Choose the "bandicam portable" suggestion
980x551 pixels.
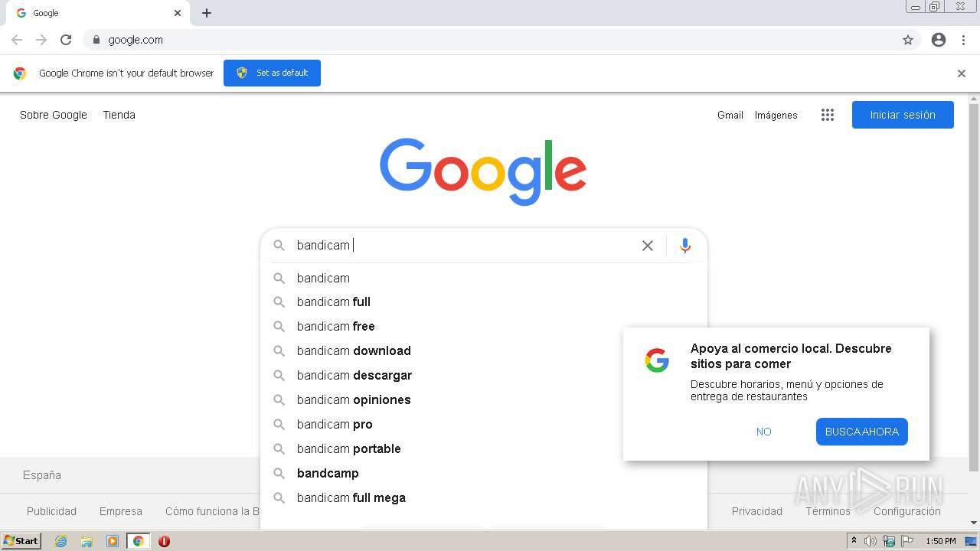coord(484,448)
